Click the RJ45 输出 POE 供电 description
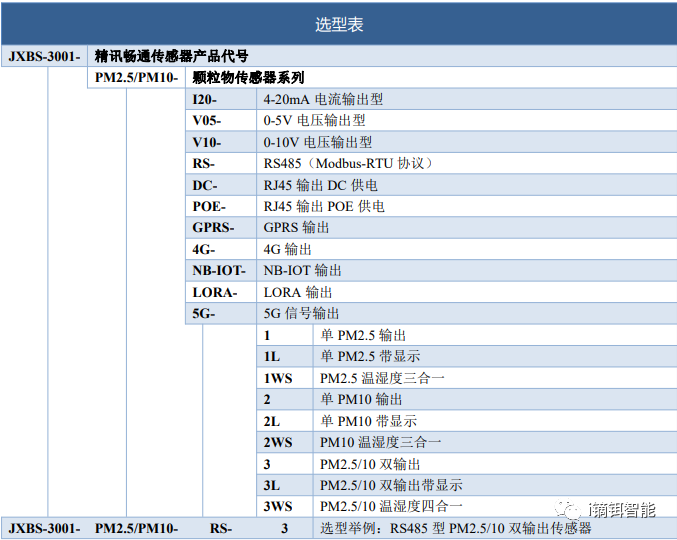 pyautogui.click(x=324, y=206)
